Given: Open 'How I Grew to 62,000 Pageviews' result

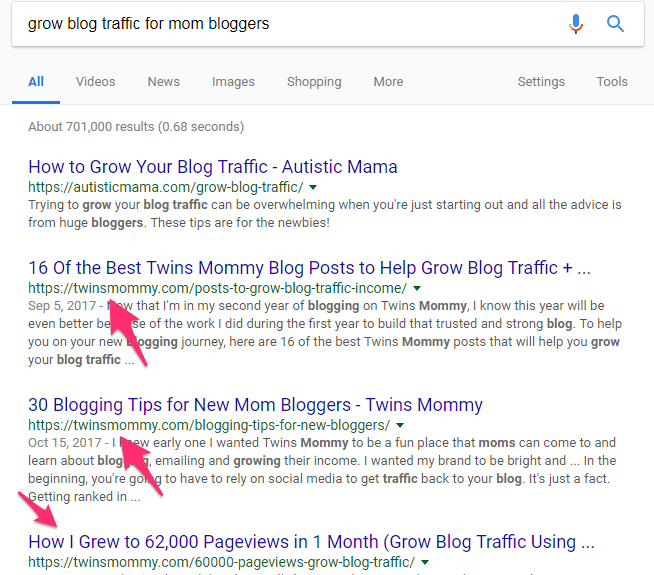Looking at the screenshot, I should point(311,542).
